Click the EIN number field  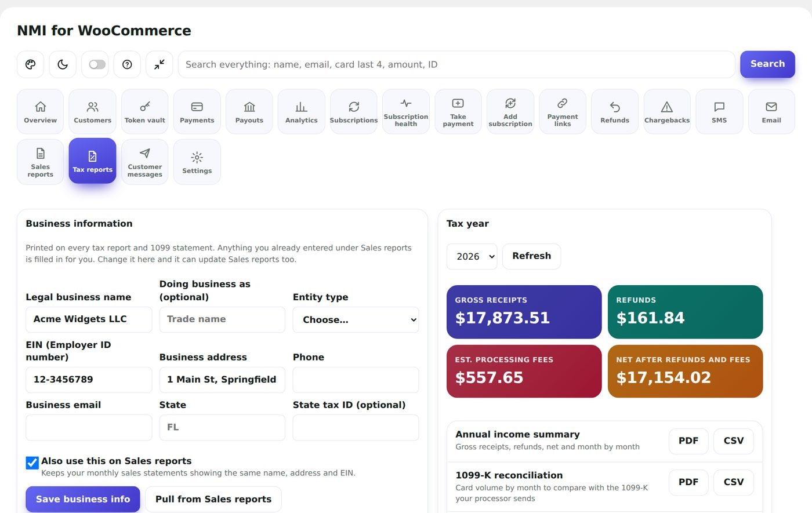click(x=89, y=380)
